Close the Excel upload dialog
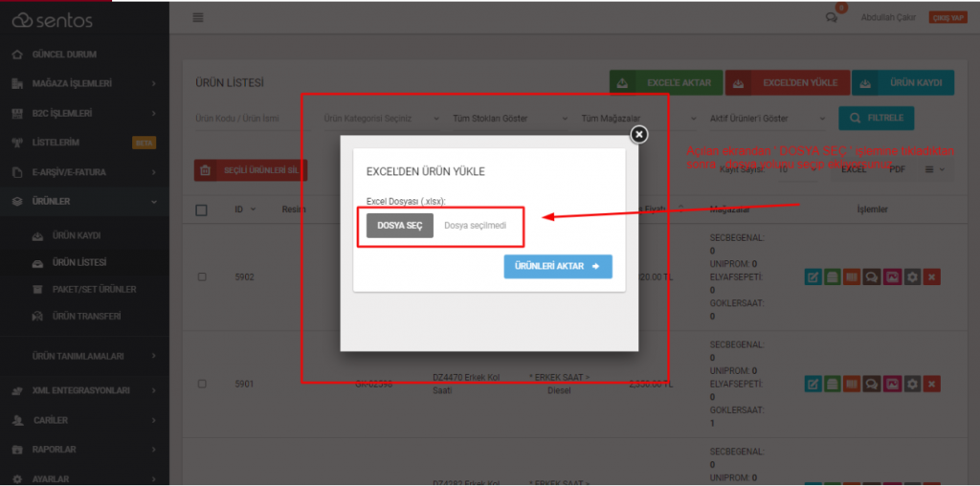The width and height of the screenshot is (980, 486). 639,135
